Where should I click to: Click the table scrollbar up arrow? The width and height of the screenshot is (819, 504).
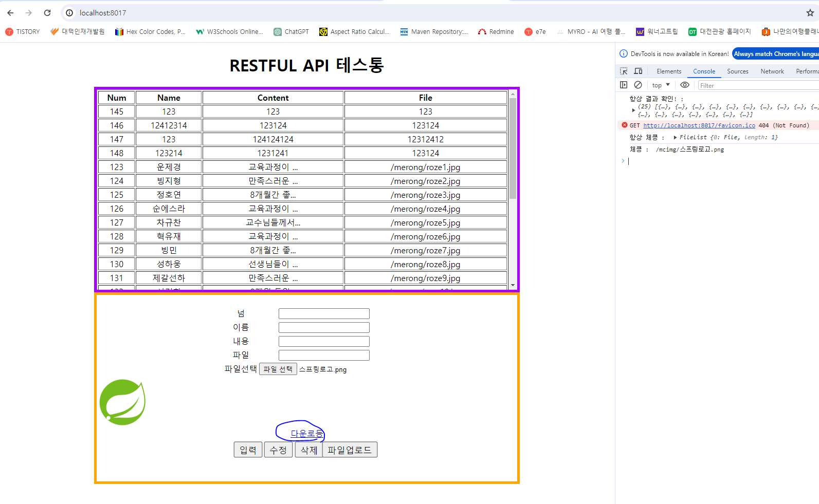(x=513, y=94)
